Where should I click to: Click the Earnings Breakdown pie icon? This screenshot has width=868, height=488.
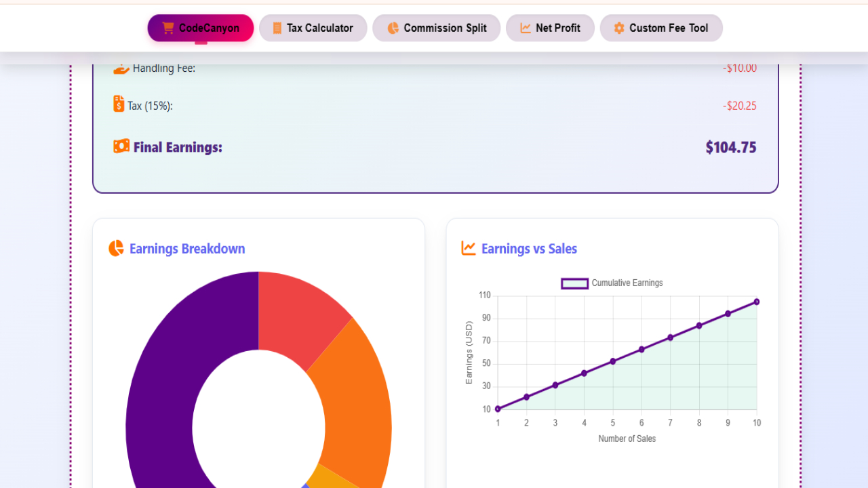click(116, 248)
